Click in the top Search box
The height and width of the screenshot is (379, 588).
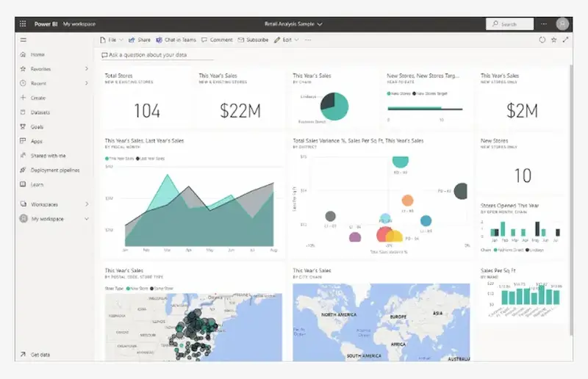pos(509,24)
